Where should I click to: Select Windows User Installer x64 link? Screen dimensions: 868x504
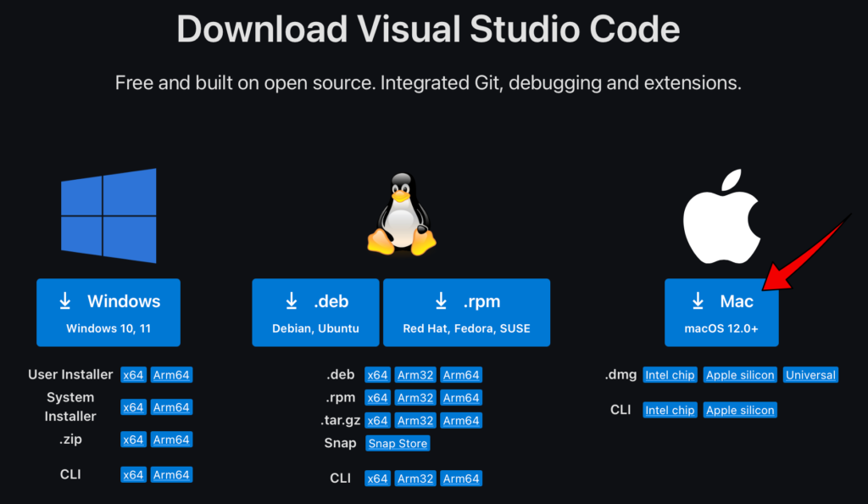133,375
